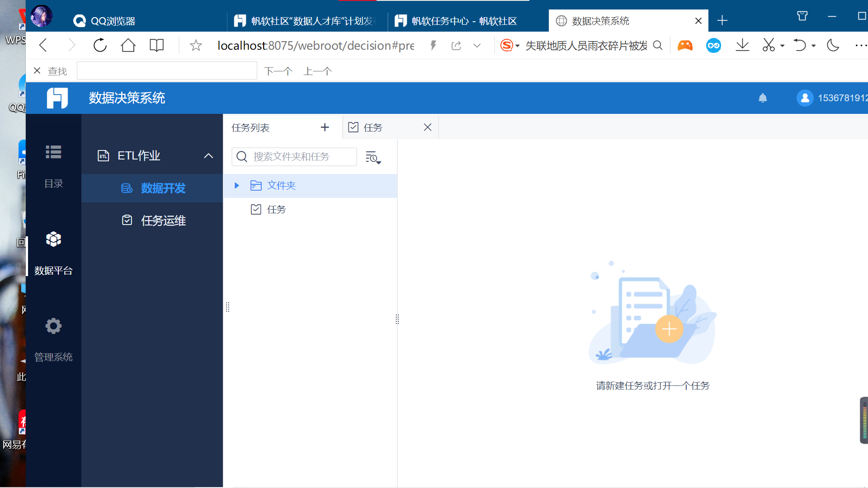Close the 数据决策系统 browser tab

tap(698, 21)
